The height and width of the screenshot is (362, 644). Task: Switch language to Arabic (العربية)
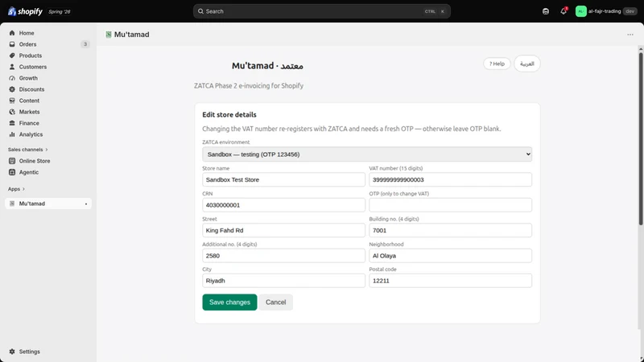(527, 64)
